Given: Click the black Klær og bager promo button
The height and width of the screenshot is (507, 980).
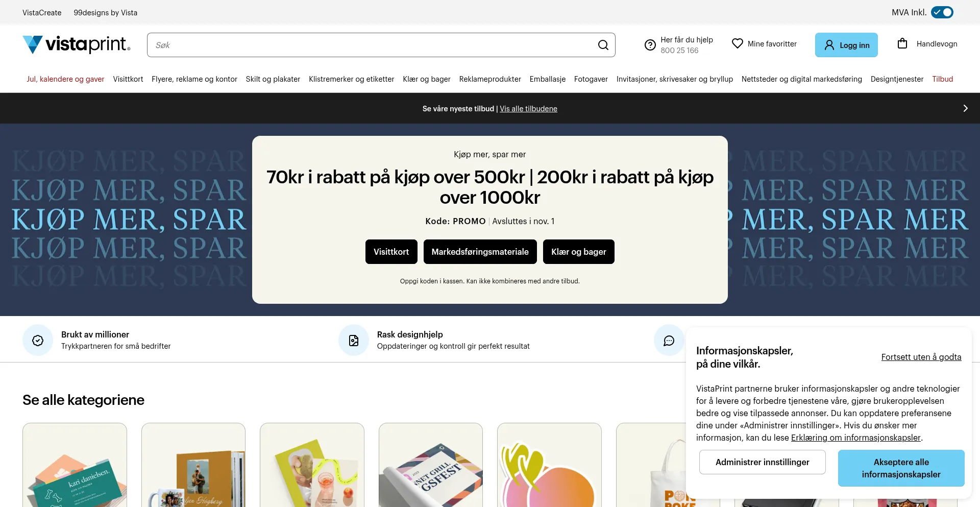Looking at the screenshot, I should [x=579, y=252].
